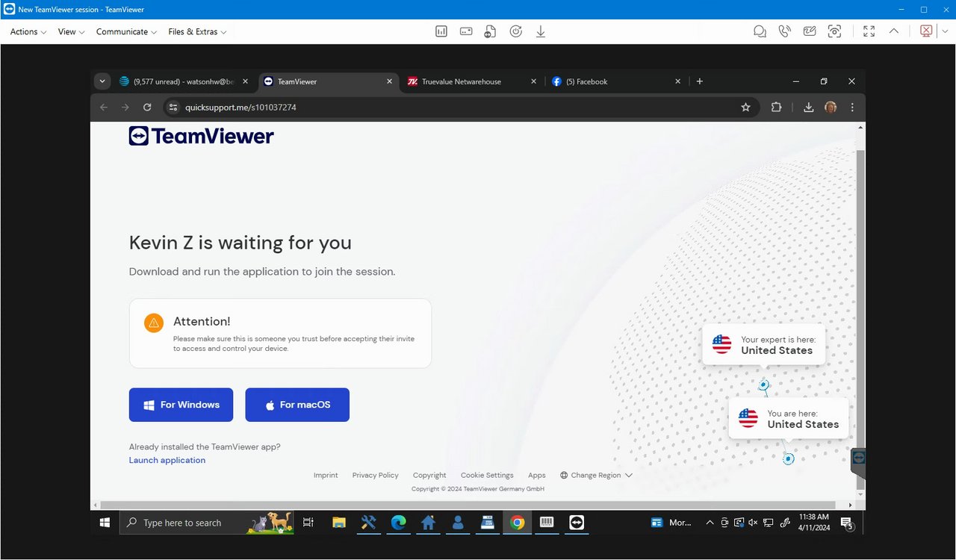Click the site info icon in address bar
The image size is (956, 560).
click(x=173, y=108)
